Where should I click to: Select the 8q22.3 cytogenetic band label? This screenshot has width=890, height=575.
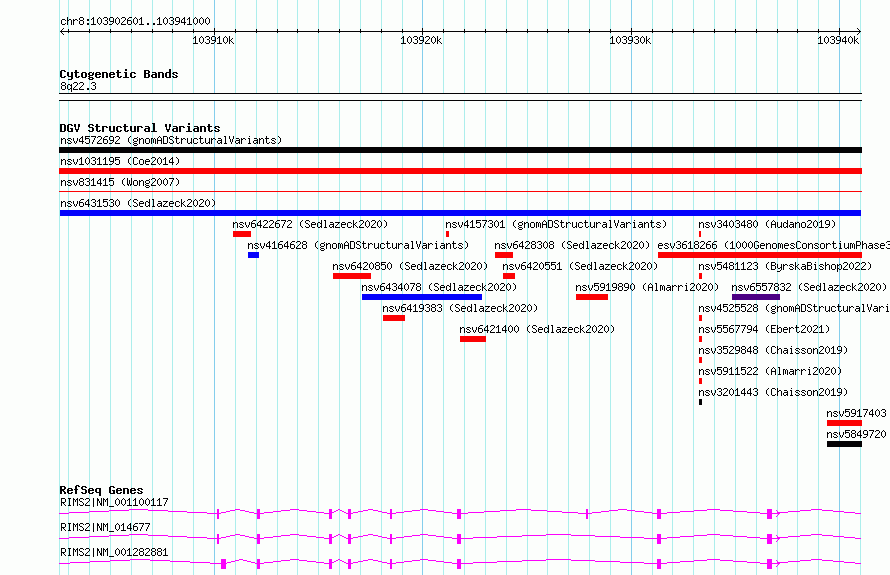[78, 86]
